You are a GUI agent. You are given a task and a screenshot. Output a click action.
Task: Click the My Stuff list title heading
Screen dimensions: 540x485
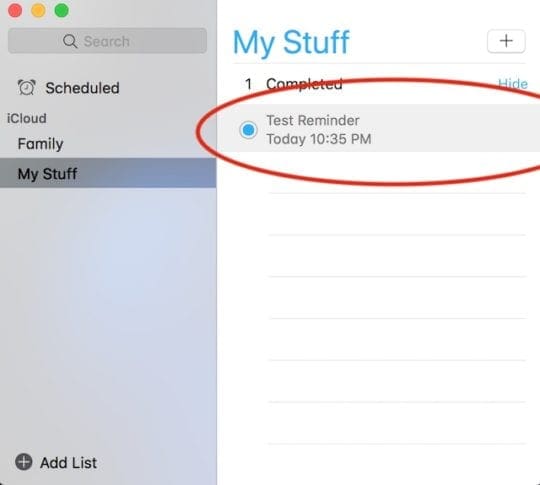coord(291,43)
